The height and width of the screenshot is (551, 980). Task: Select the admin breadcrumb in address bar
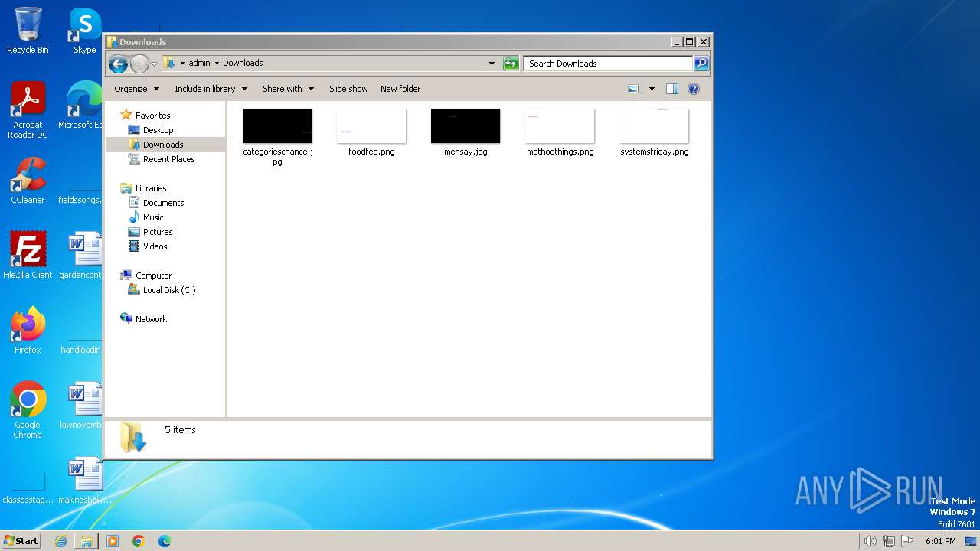pyautogui.click(x=199, y=63)
